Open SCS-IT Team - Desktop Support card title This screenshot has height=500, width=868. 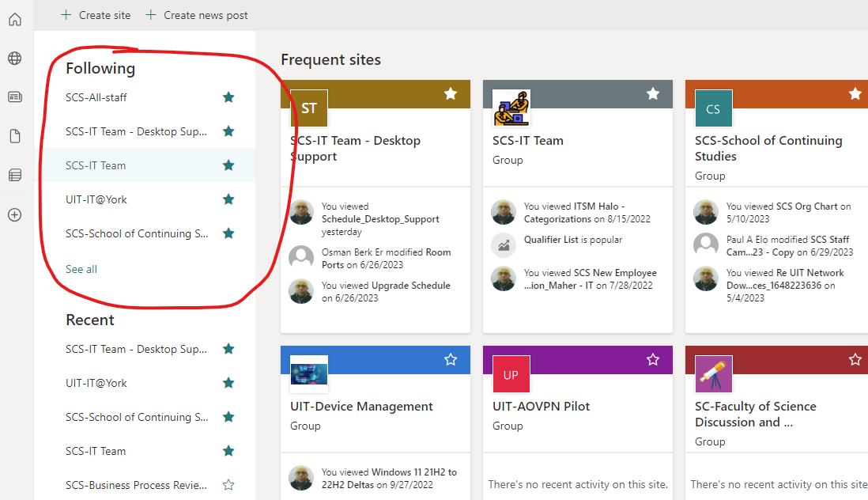(x=356, y=149)
